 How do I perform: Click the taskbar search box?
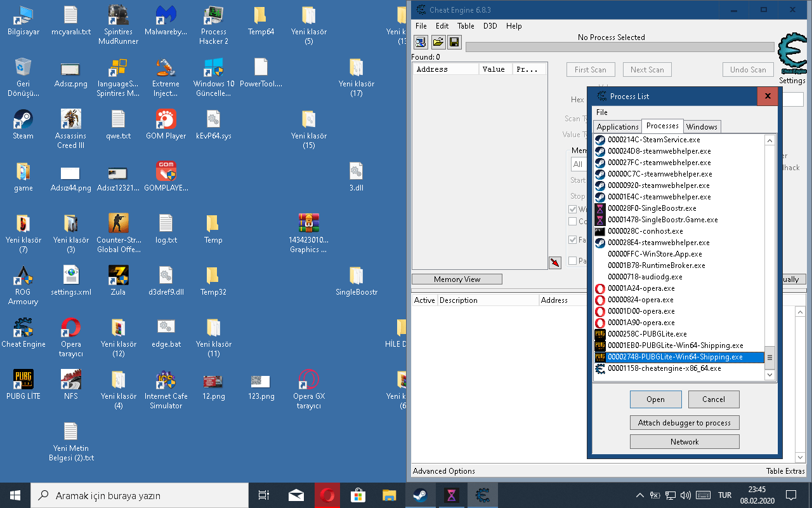(140, 495)
